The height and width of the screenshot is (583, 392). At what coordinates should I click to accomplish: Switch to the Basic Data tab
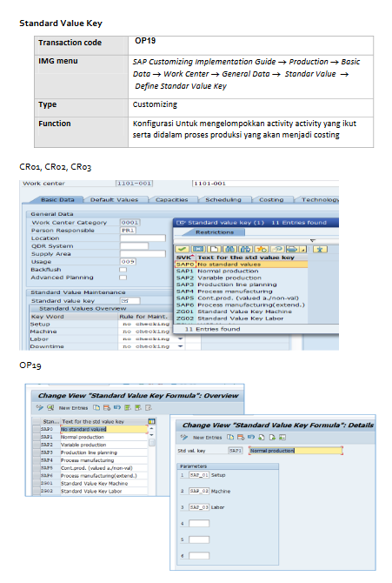[57, 199]
